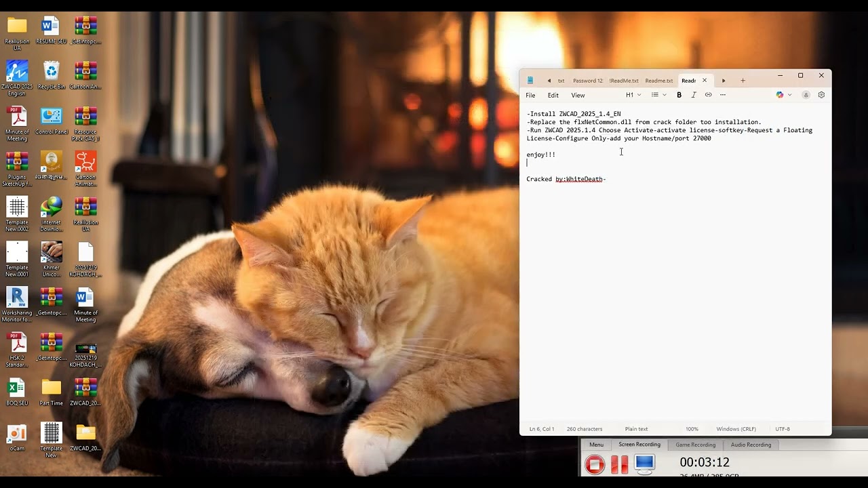Pause the oCam recording

[x=619, y=464]
